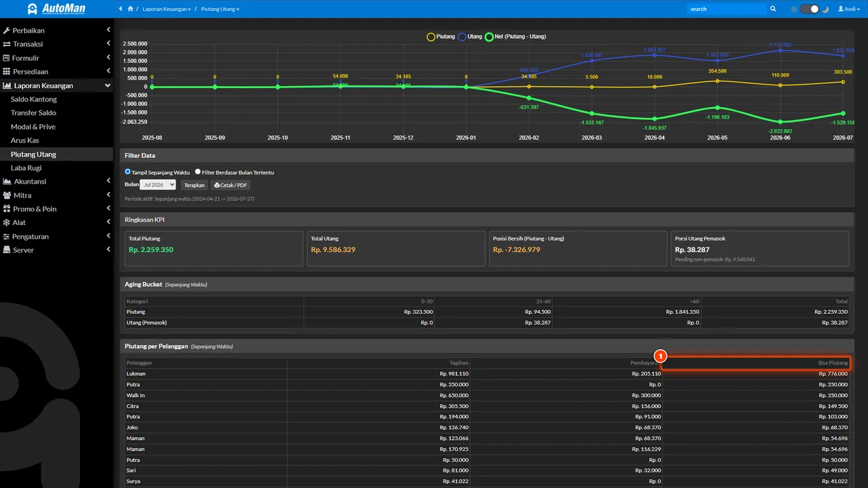Viewport: 868px width, 488px height.
Task: Open the Promo & Poin gift menu
Action: [x=56, y=209]
